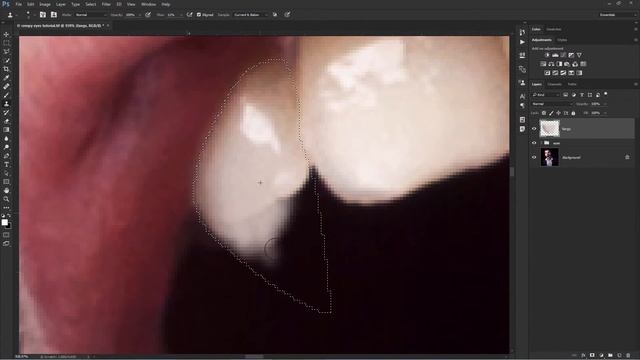The height and width of the screenshot is (360, 640).
Task: Toggle lock position
Action: 558,113
